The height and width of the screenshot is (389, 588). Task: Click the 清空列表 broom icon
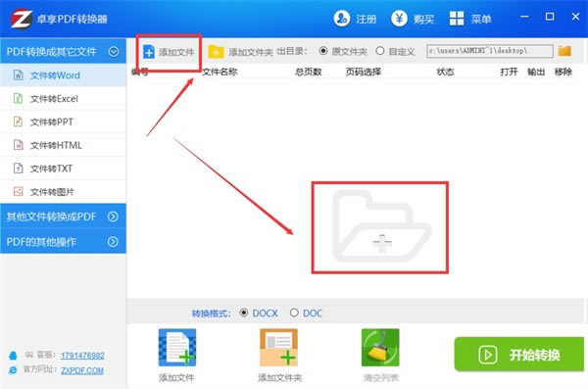click(380, 348)
